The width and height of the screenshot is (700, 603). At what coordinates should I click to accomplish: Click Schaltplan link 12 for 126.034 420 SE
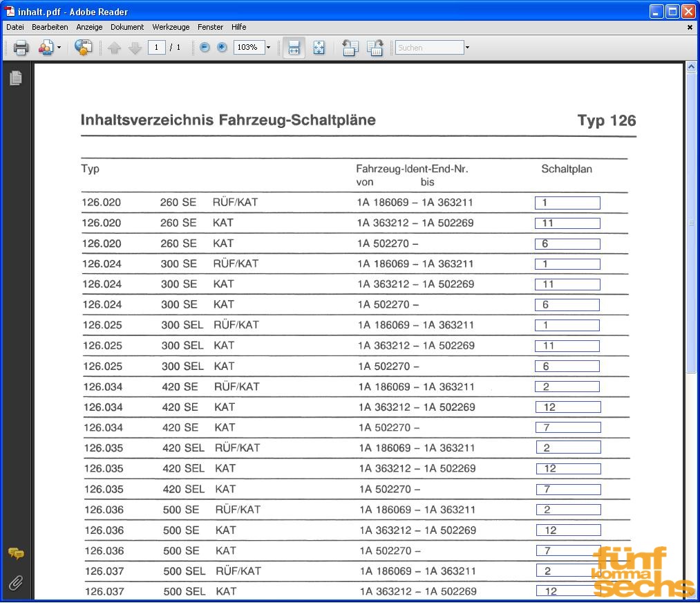568,407
